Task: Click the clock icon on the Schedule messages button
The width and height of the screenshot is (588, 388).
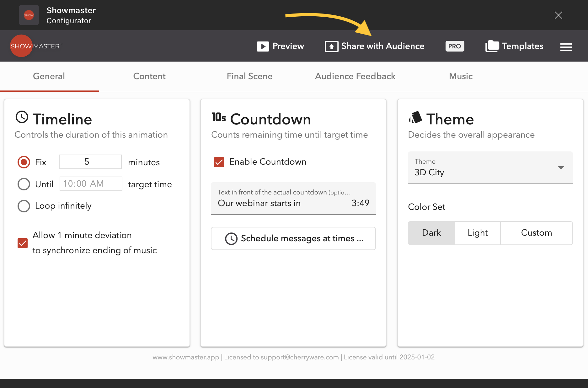Action: tap(231, 239)
